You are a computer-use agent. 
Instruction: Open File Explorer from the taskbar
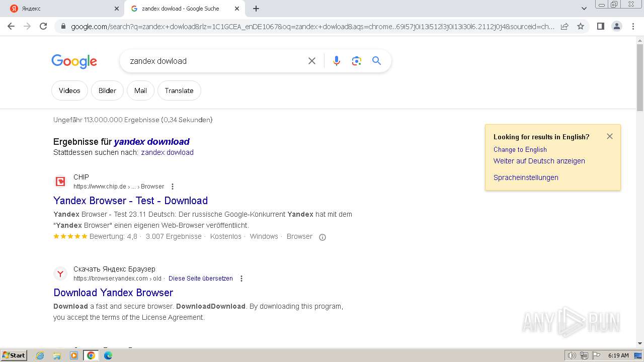coord(57,355)
